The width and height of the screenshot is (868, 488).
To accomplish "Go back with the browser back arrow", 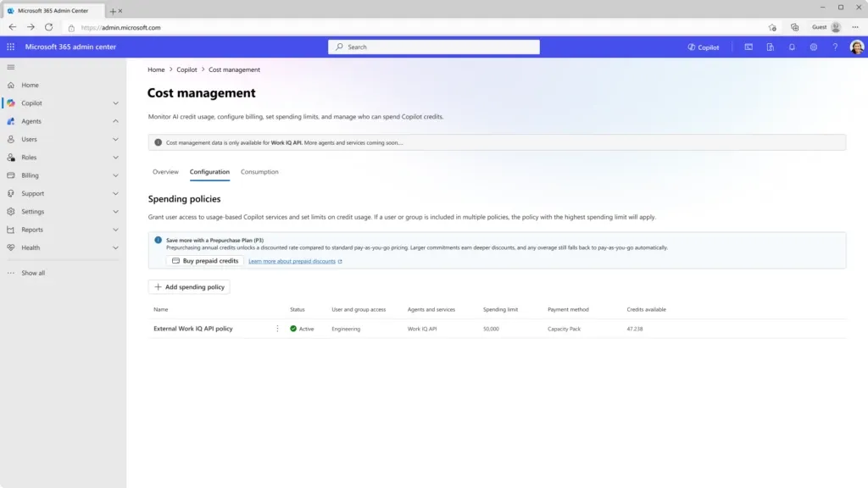I will pos(12,27).
